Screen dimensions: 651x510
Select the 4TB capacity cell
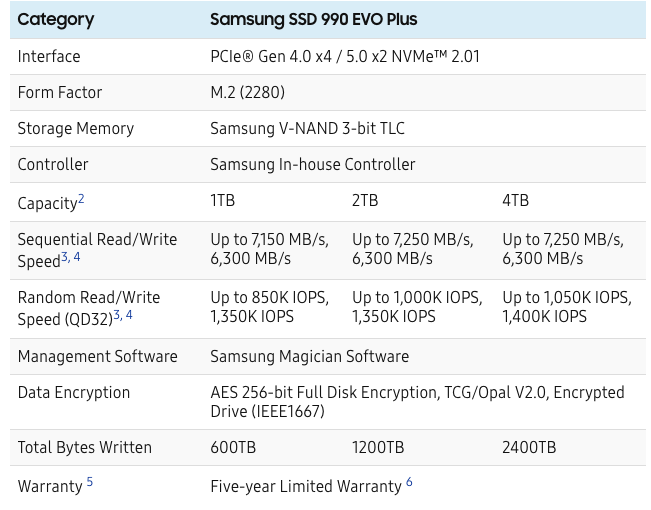pyautogui.click(x=515, y=201)
